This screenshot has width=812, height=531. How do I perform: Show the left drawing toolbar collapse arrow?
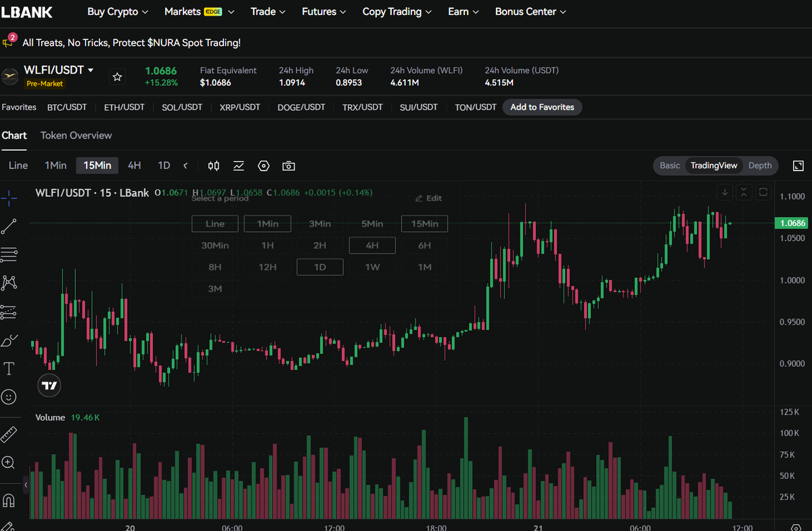click(x=26, y=485)
